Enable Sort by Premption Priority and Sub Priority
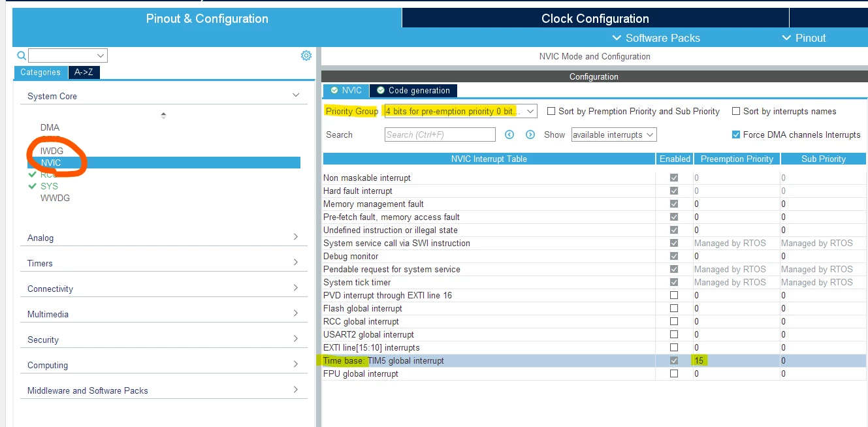Image resolution: width=868 pixels, height=427 pixels. click(551, 112)
